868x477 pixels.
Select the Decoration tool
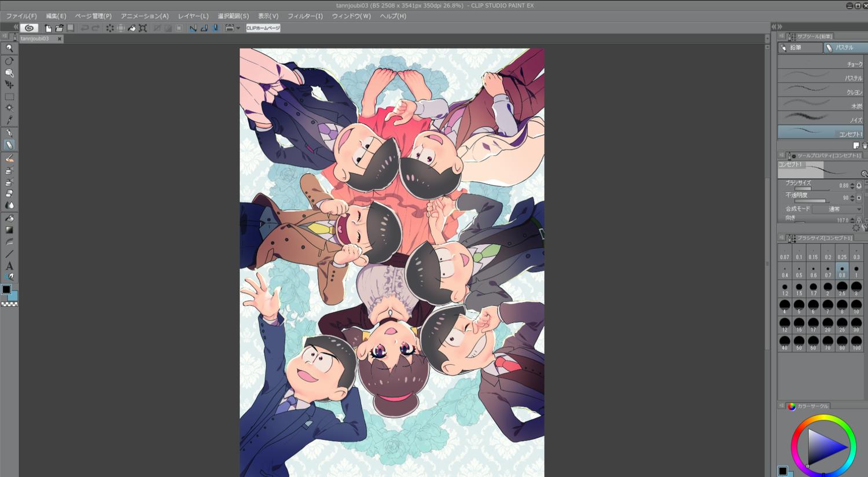(9, 182)
